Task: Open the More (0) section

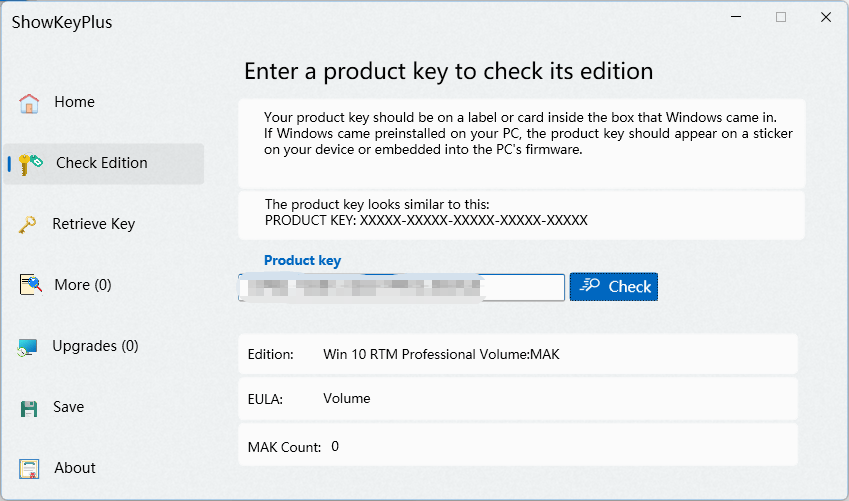Action: click(x=83, y=285)
